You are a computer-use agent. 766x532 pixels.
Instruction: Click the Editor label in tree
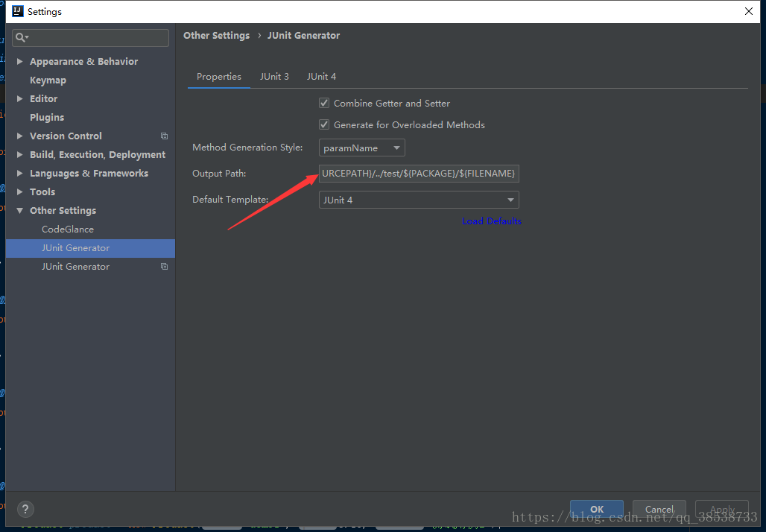click(x=43, y=98)
